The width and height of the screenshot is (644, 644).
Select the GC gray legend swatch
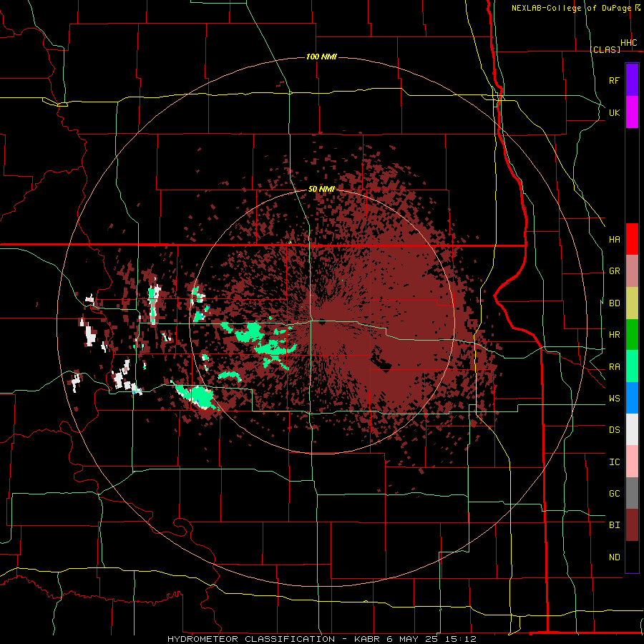[x=632, y=493]
